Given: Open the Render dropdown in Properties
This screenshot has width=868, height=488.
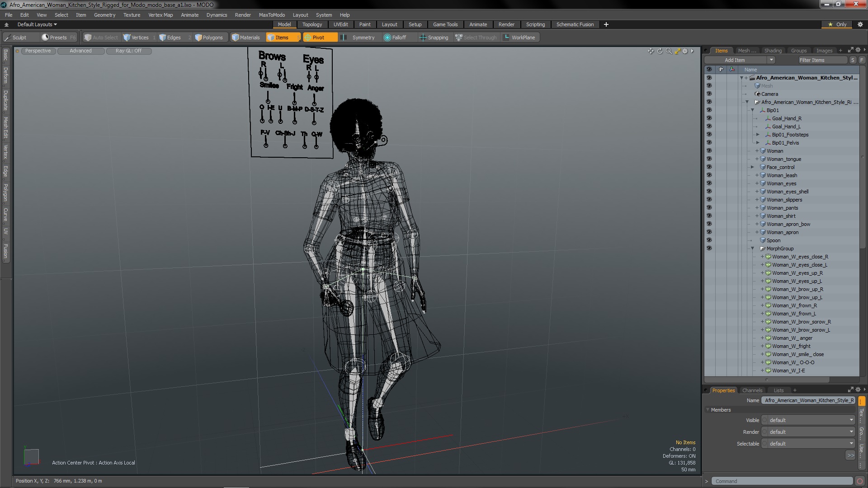Looking at the screenshot, I should pyautogui.click(x=808, y=432).
